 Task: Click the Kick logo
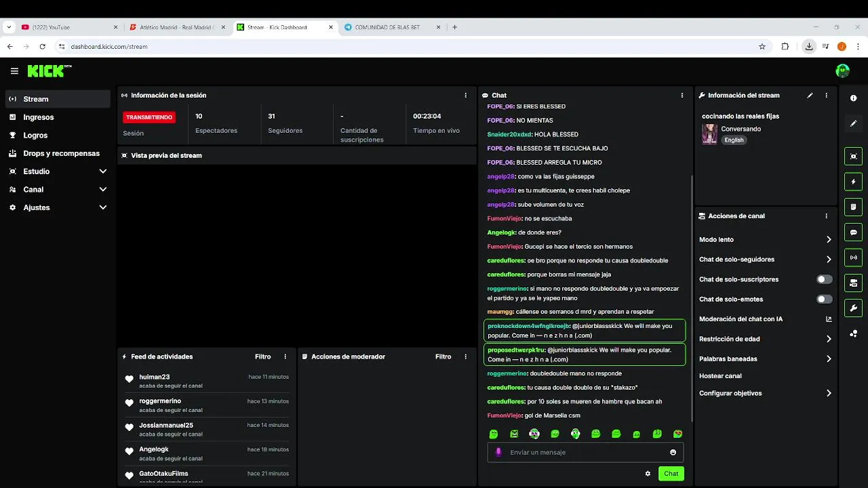[50, 70]
